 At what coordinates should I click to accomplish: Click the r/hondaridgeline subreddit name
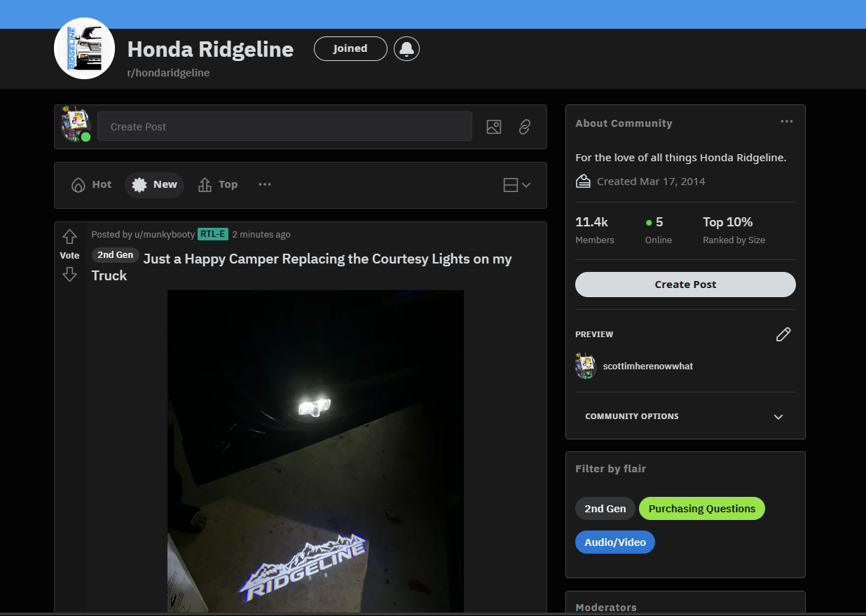point(168,73)
